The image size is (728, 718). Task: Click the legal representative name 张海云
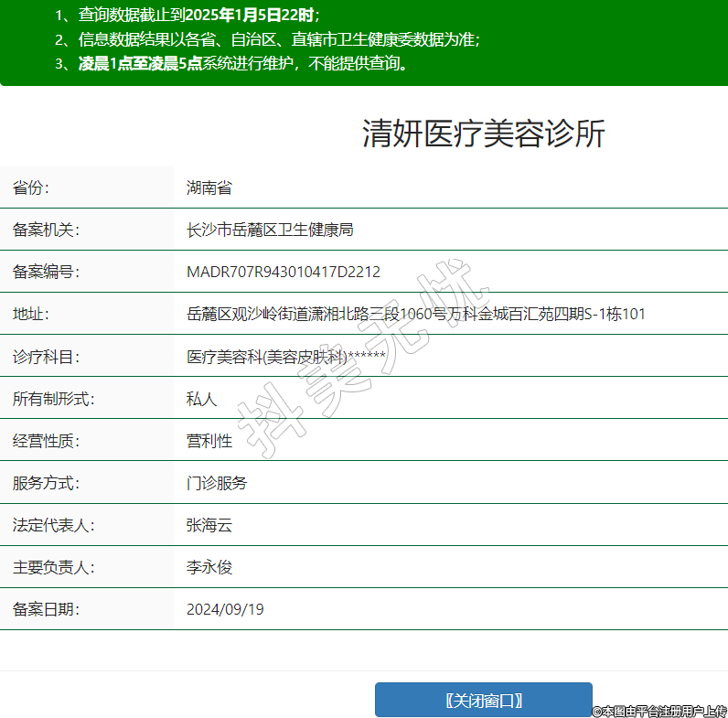coord(209,524)
